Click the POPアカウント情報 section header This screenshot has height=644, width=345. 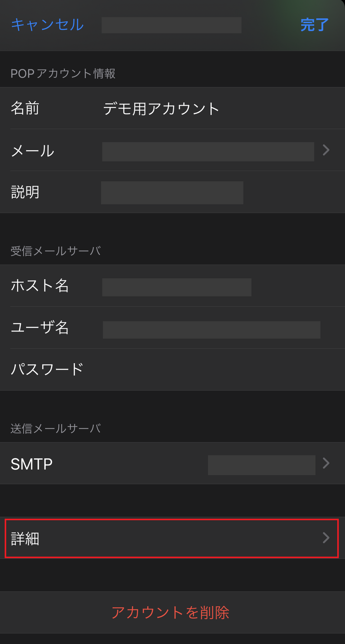pos(63,74)
